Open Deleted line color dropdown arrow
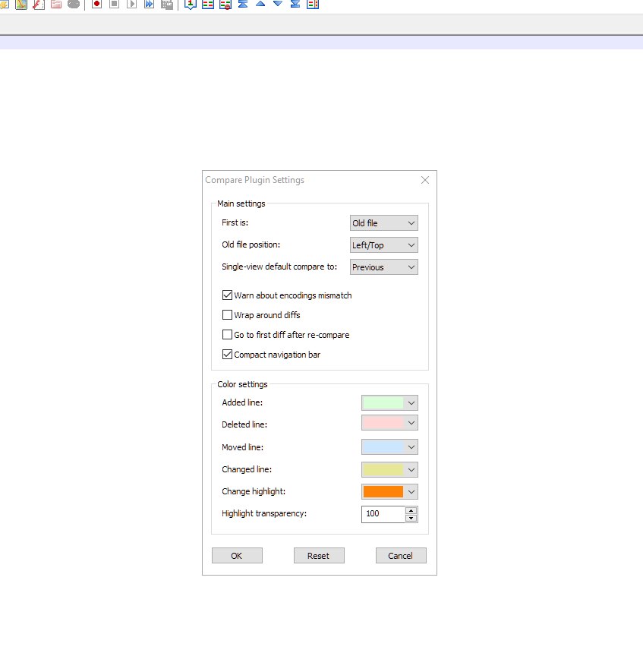The image size is (643, 672). pos(411,423)
